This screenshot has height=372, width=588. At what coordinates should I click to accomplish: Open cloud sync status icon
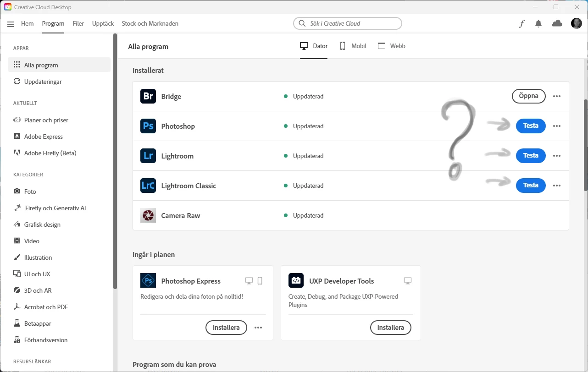pos(557,23)
